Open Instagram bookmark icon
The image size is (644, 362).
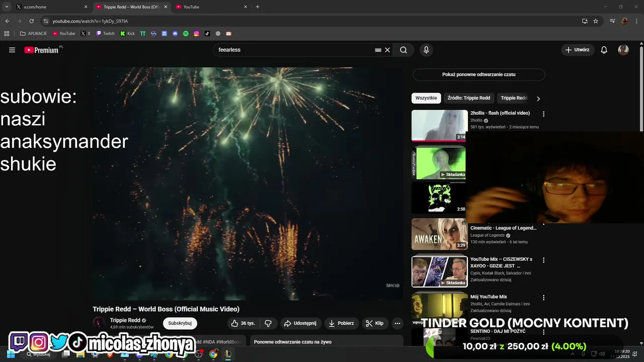pyautogui.click(x=196, y=34)
